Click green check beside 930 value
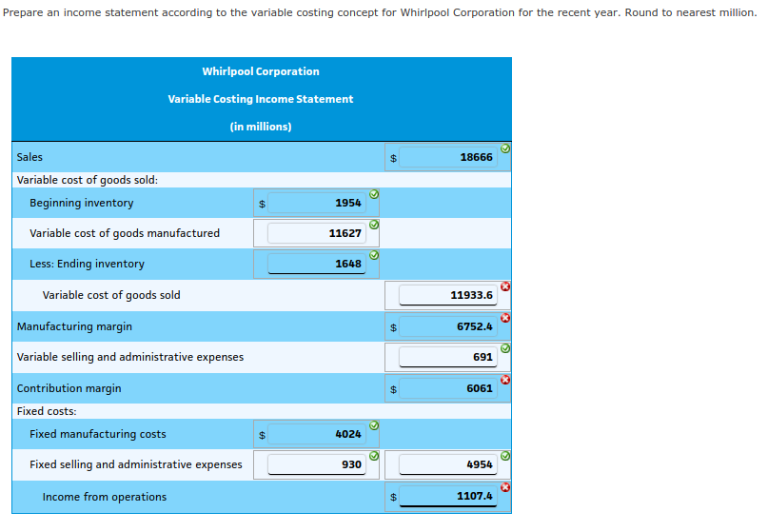Image resolution: width=768 pixels, height=532 pixels. [x=374, y=456]
